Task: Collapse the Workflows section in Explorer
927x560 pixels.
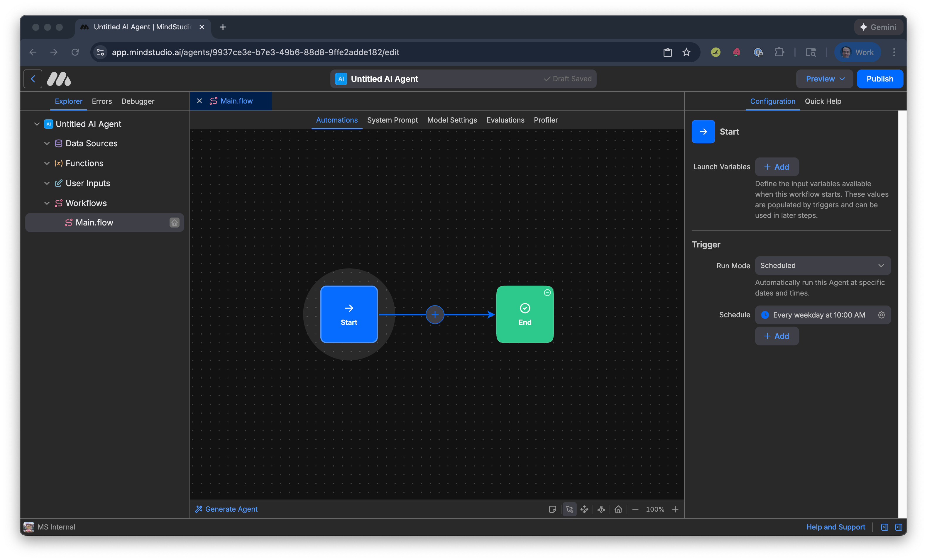Action: pos(47,203)
